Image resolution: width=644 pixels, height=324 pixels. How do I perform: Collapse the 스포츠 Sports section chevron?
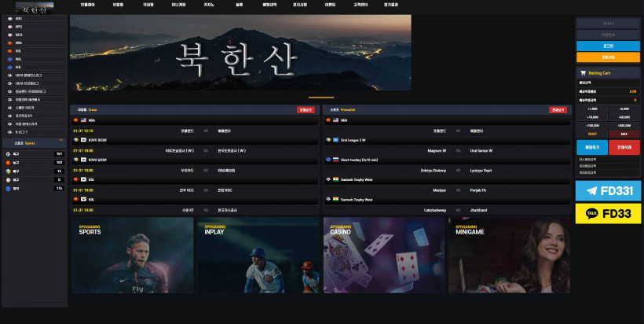(x=60, y=140)
